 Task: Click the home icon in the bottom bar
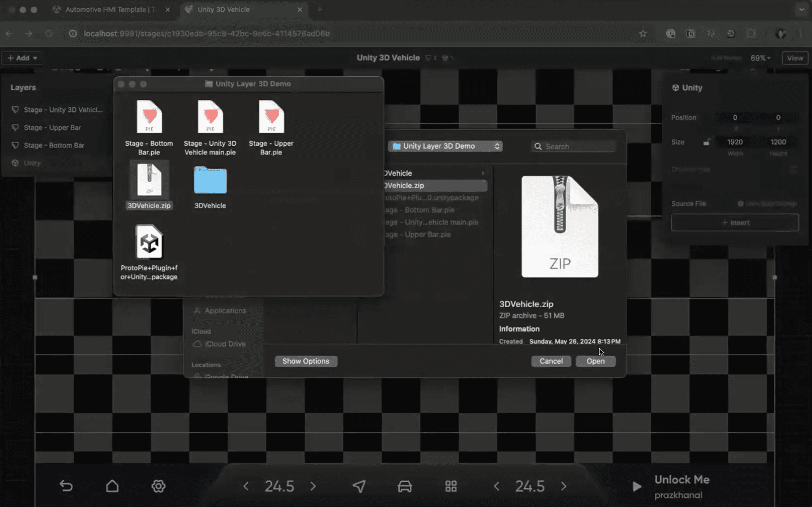pos(112,486)
